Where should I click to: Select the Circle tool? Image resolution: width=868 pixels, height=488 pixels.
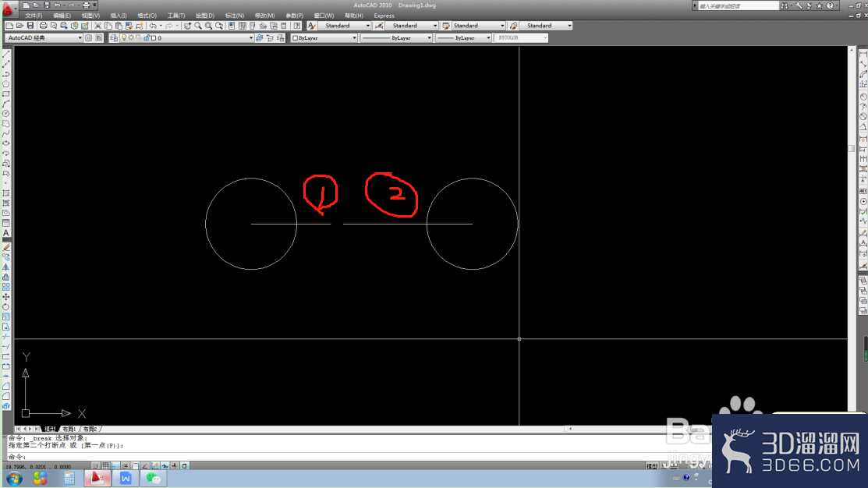tap(6, 114)
